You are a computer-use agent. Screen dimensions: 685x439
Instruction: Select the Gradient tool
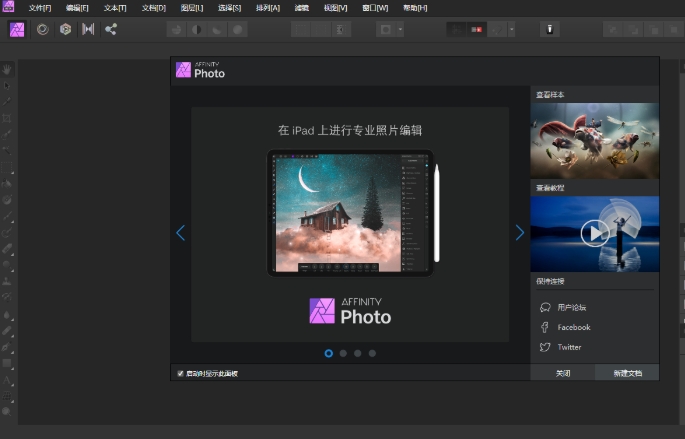tap(7, 200)
